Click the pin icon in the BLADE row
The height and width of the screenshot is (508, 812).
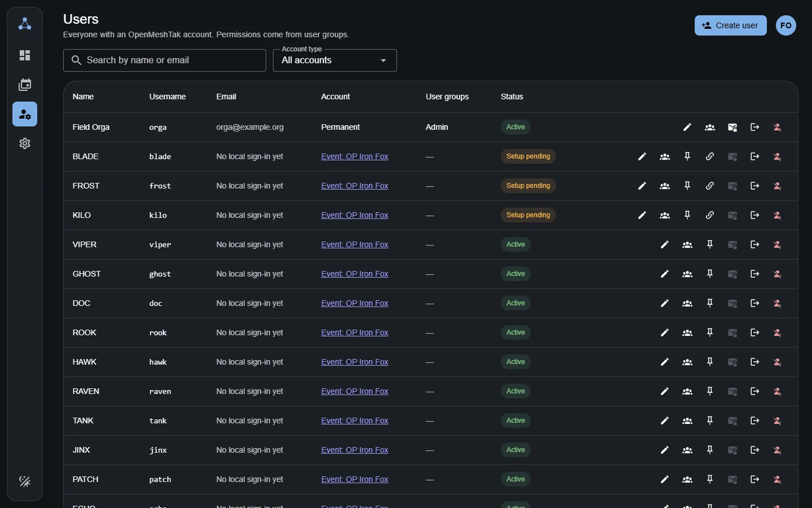(x=688, y=157)
